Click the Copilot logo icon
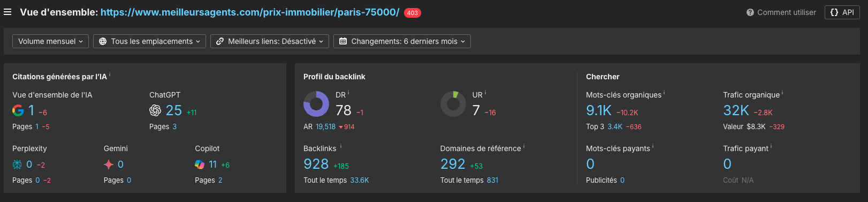868x202 pixels. [x=200, y=164]
